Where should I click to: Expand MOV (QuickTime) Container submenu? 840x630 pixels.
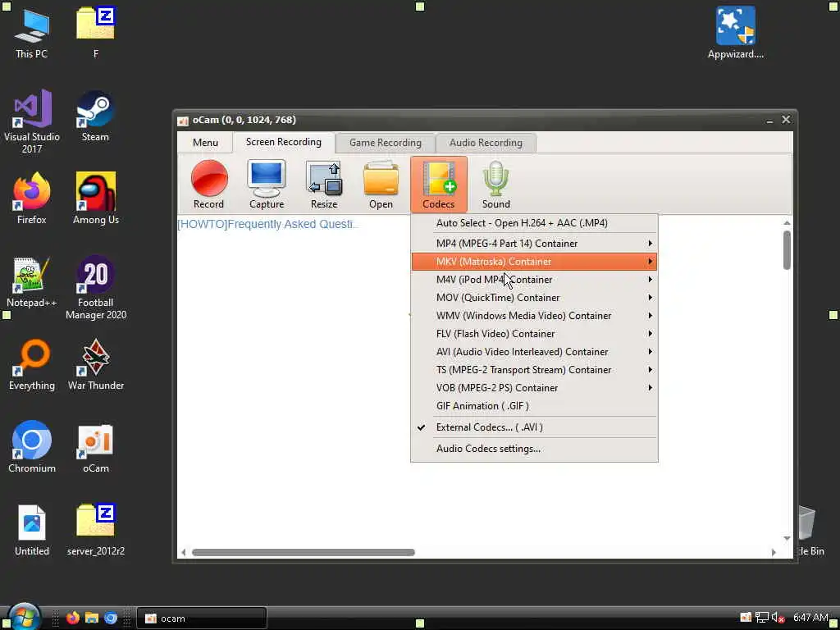534,297
